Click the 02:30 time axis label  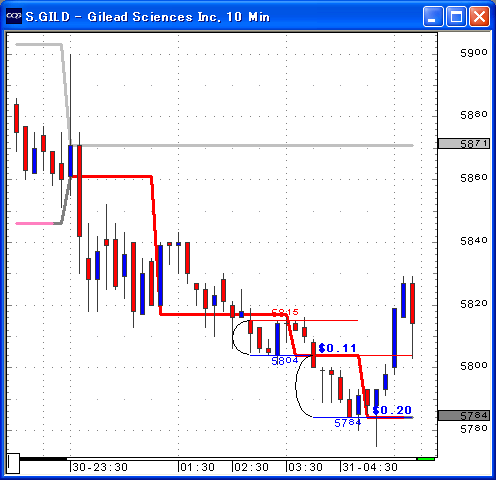click(251, 467)
